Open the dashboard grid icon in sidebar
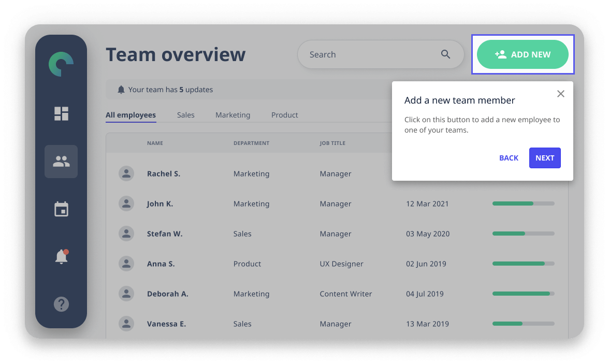Viewport: 609px width, 364px height. pos(61,113)
